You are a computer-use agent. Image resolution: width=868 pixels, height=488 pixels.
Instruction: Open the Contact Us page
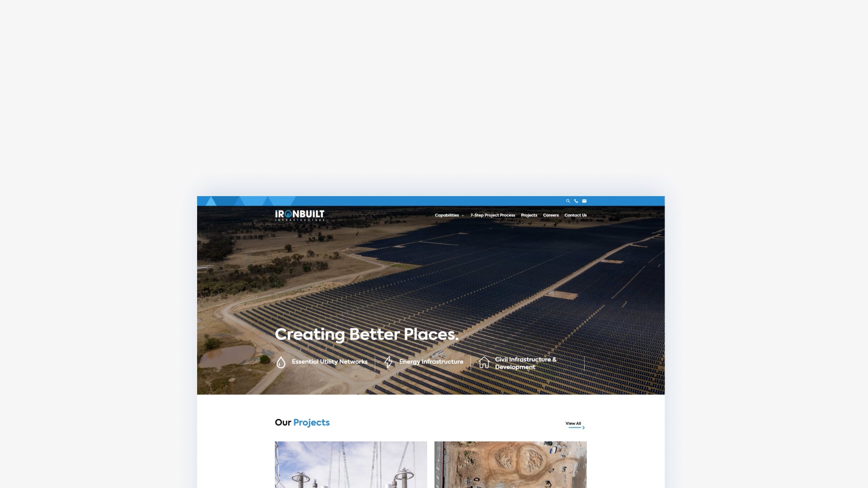click(576, 215)
